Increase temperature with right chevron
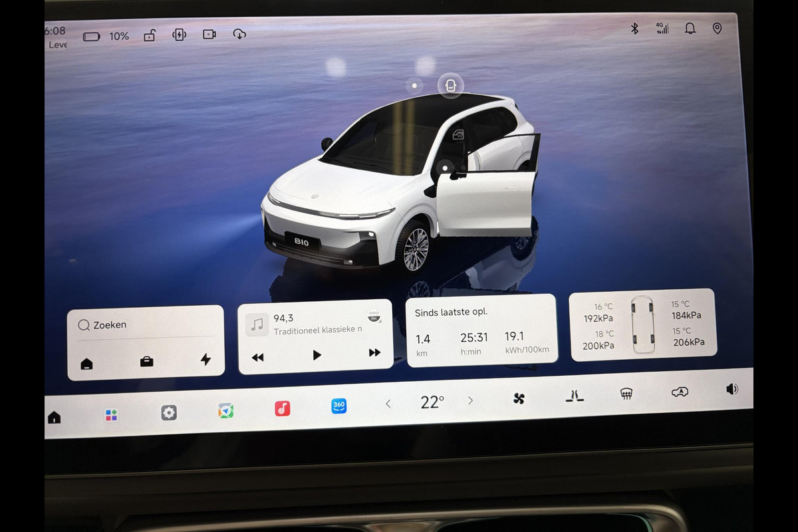Screen dimensions: 798x532 (x=471, y=400)
